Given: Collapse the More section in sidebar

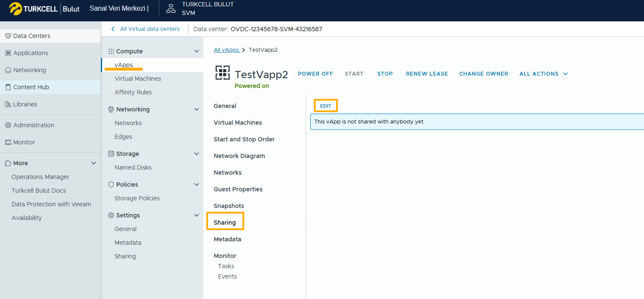Looking at the screenshot, I should (94, 163).
